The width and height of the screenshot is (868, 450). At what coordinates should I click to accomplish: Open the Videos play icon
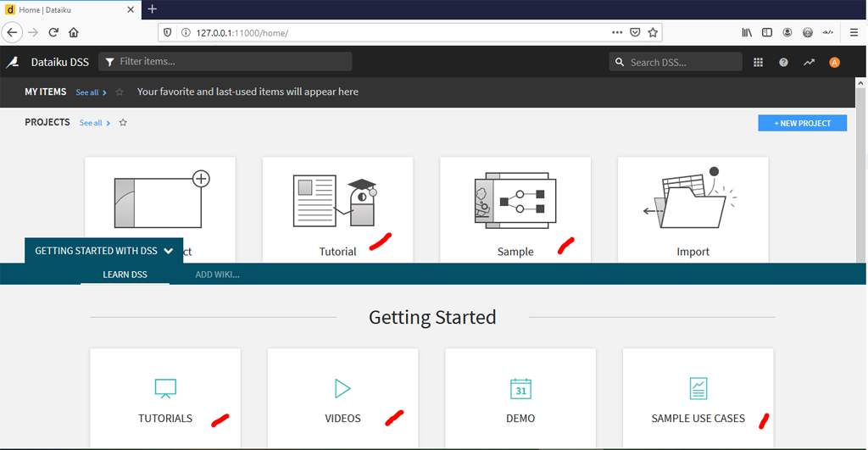[342, 389]
